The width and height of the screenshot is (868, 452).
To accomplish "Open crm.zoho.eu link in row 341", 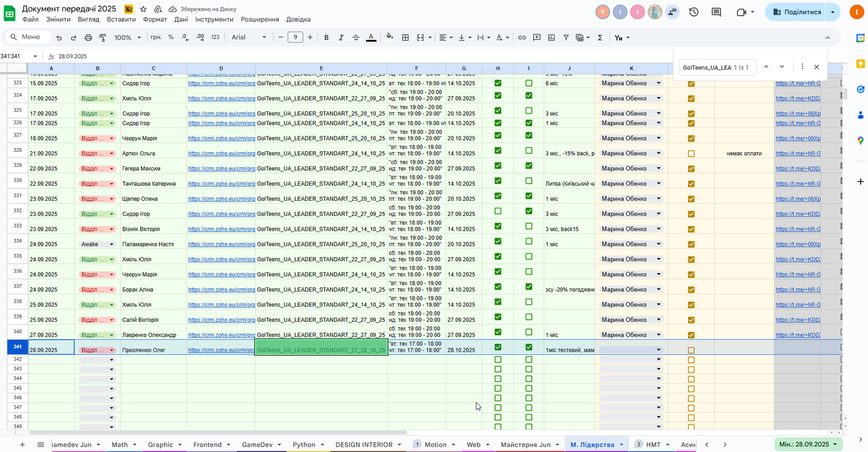I will 221,350.
